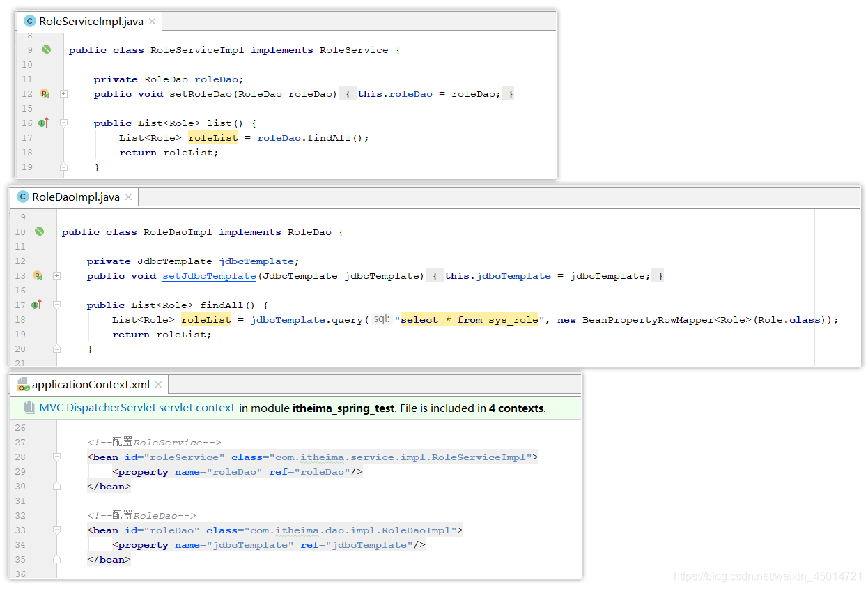Click the Java class icon on RoleDaoImpl.java tab
Image resolution: width=868 pixels, height=589 pixels.
click(x=23, y=197)
